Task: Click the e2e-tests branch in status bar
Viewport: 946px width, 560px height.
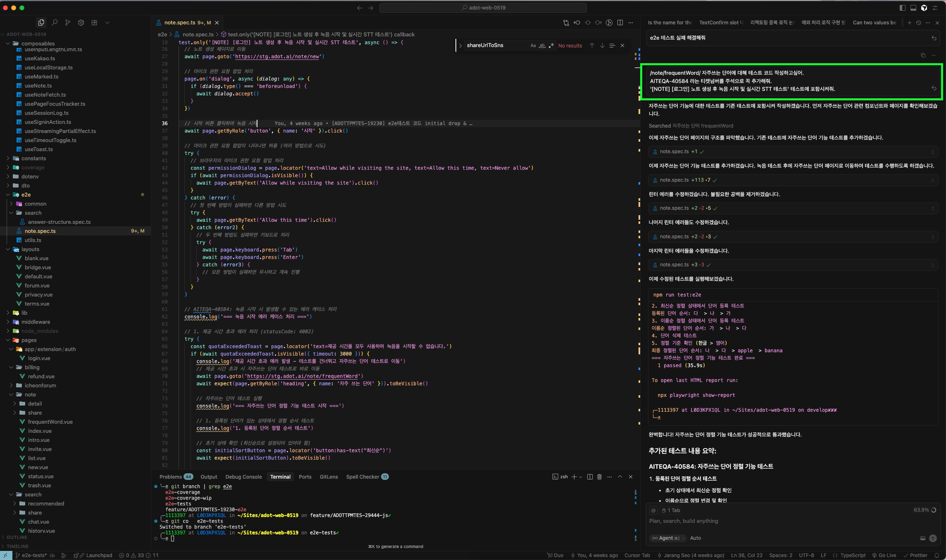Action: click(x=31, y=555)
